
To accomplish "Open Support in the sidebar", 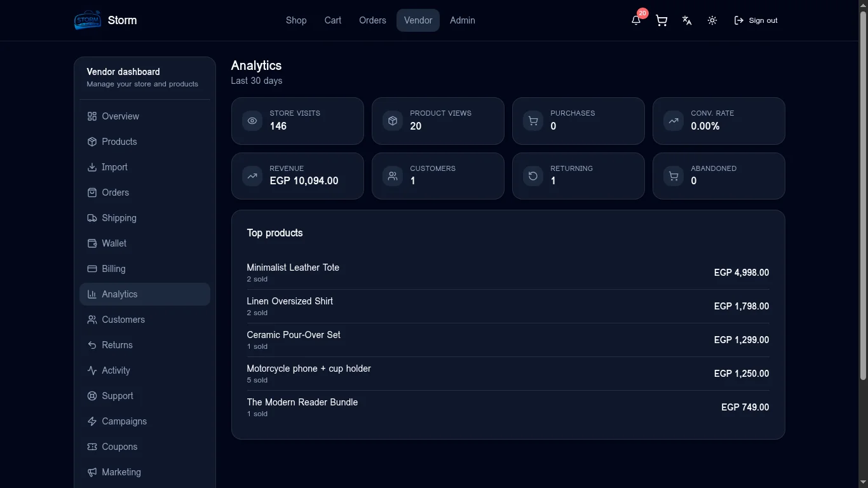I will (145, 396).
